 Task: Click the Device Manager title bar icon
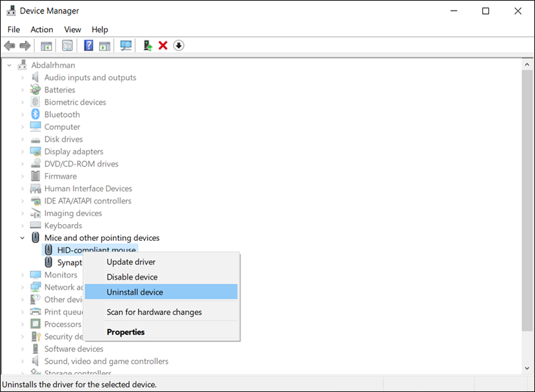tap(11, 11)
